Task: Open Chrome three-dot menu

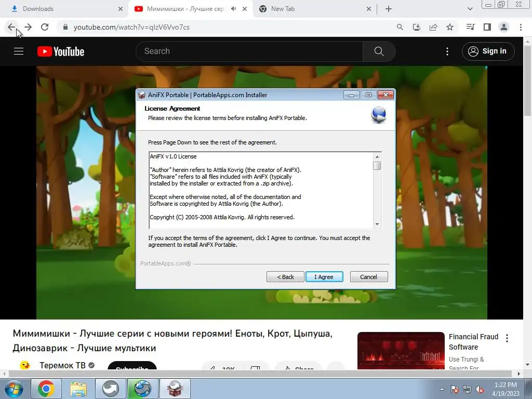Action: point(521,27)
